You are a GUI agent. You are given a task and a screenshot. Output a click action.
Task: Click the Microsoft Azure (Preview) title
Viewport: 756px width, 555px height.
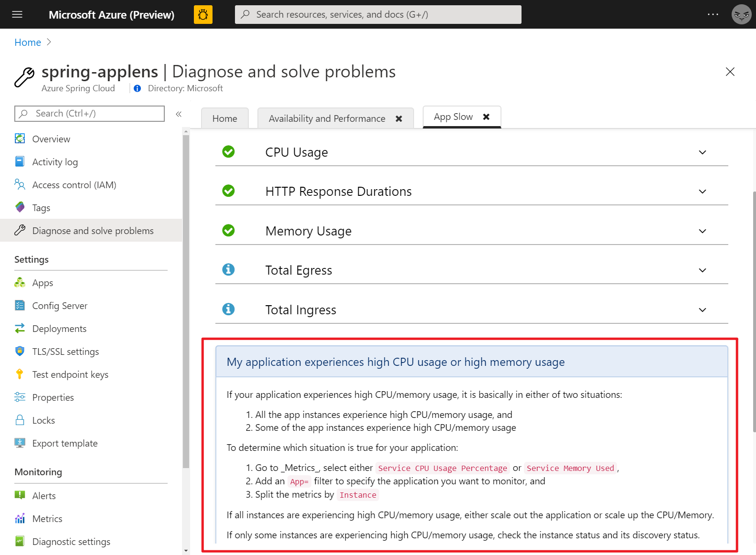point(111,15)
